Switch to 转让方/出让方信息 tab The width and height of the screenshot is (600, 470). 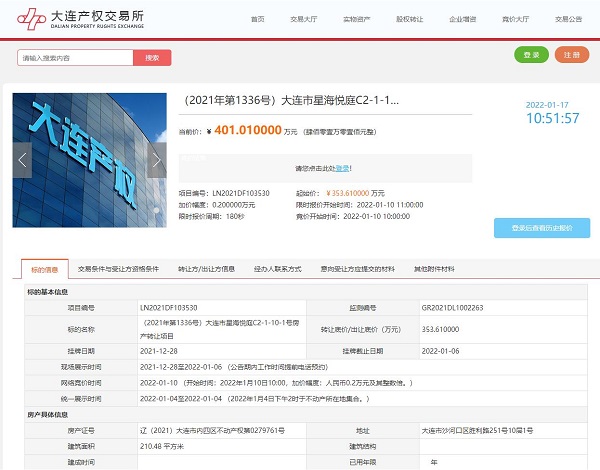point(206,269)
